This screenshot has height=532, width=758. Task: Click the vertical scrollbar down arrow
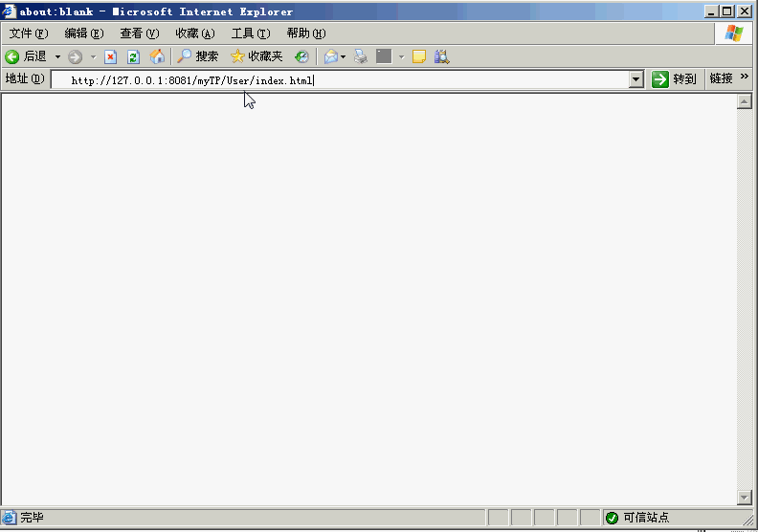744,498
